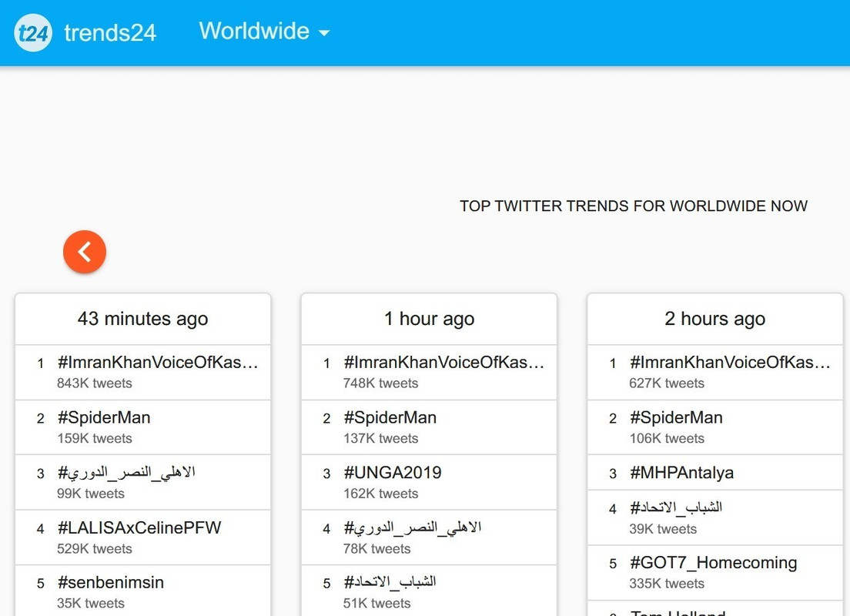Image resolution: width=850 pixels, height=616 pixels.
Task: Open #ImranKhanVoiceOfKas… under 1 hour ago
Action: pos(444,362)
